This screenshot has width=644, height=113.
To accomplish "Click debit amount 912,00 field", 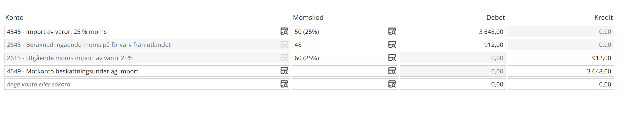I will tap(453, 45).
